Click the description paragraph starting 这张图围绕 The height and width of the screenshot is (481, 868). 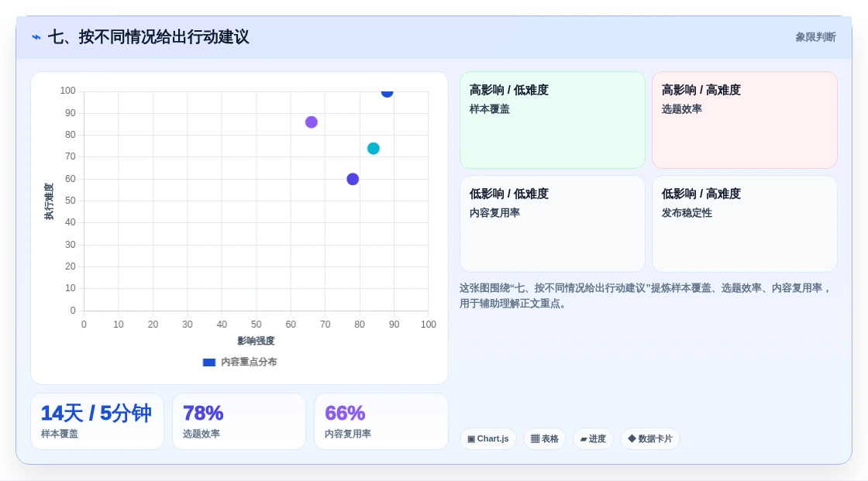(x=646, y=296)
